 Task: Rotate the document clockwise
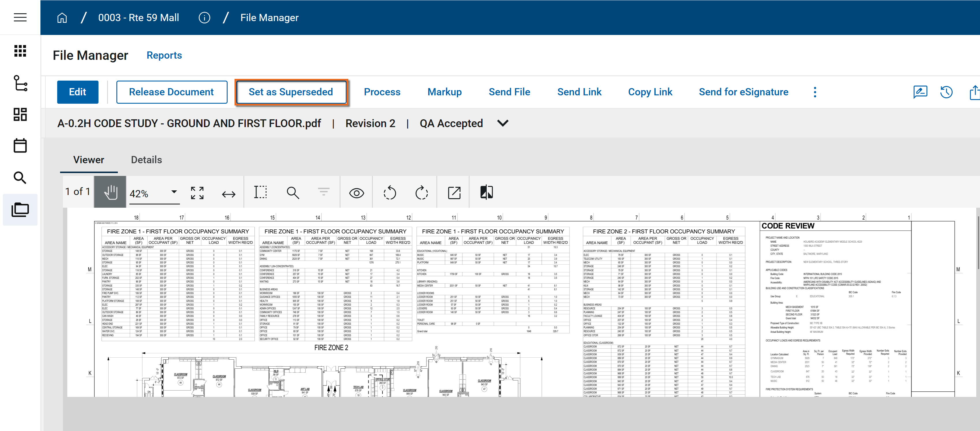421,193
